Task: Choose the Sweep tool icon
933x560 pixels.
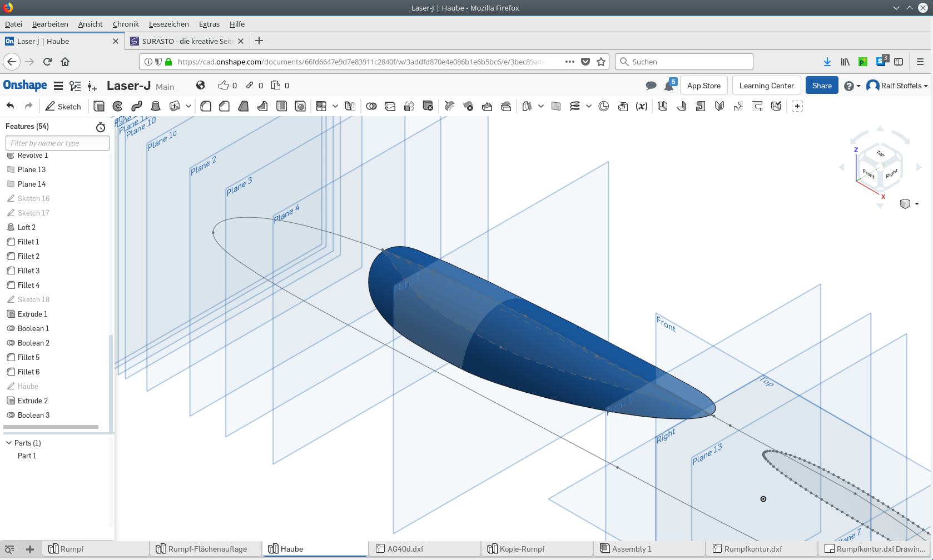Action: [137, 106]
